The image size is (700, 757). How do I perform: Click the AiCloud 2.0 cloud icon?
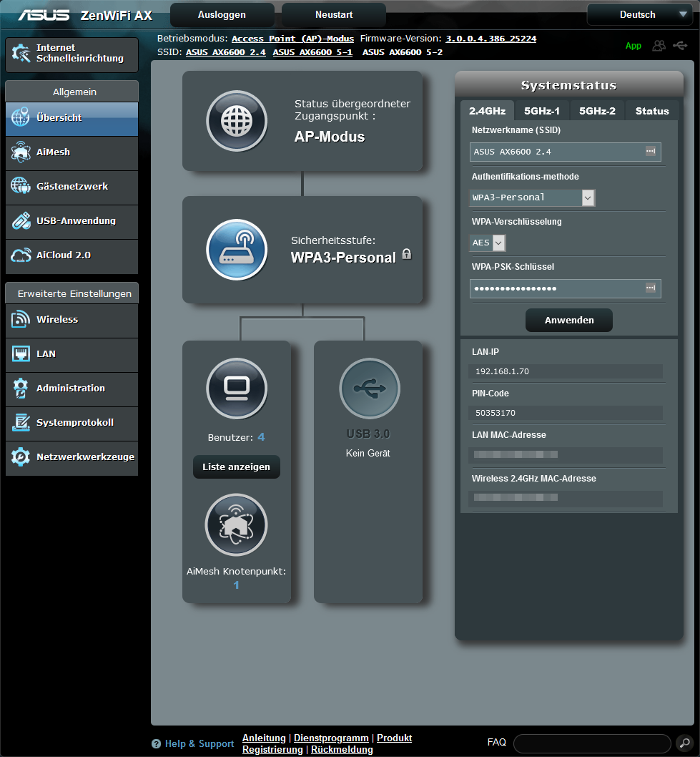coord(21,255)
